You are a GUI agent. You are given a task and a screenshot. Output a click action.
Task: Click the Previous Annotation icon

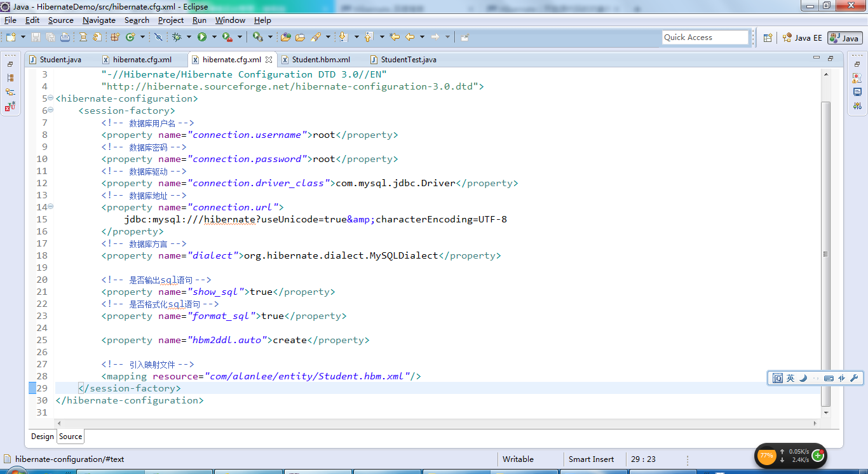click(x=369, y=37)
